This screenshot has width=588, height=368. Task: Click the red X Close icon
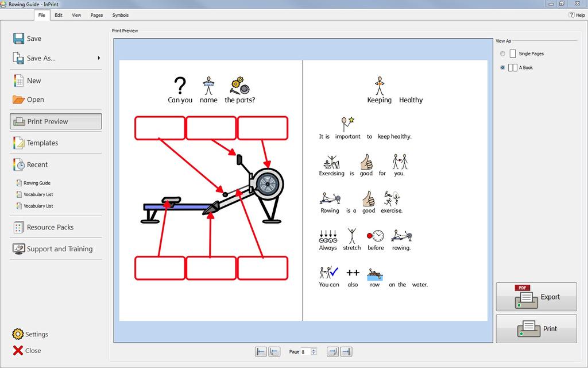[18, 350]
